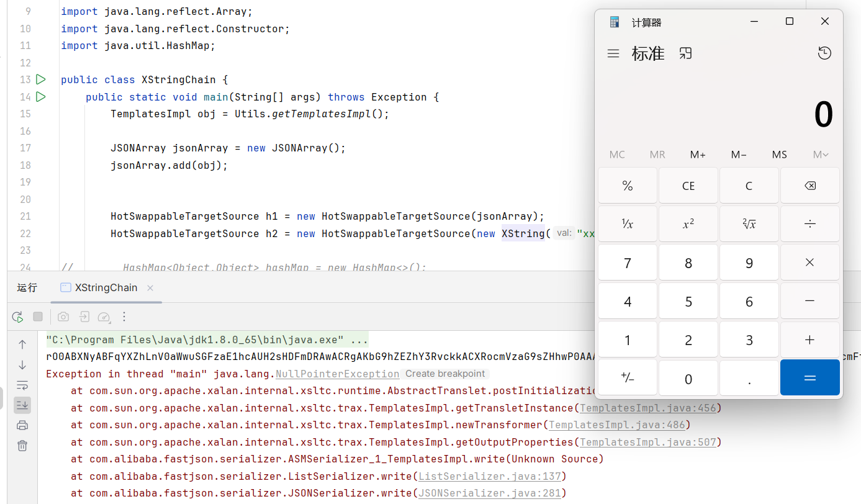
Task: Open the profiler gauge icon in run toolbar
Action: (x=104, y=317)
